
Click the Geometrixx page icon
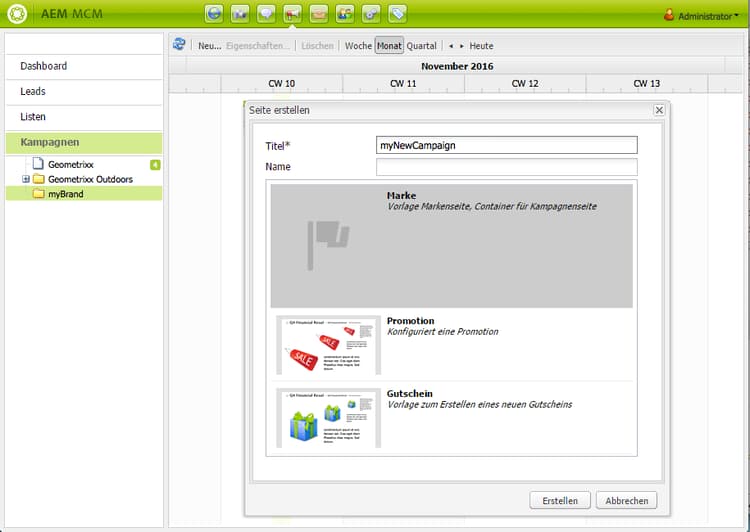pos(38,164)
